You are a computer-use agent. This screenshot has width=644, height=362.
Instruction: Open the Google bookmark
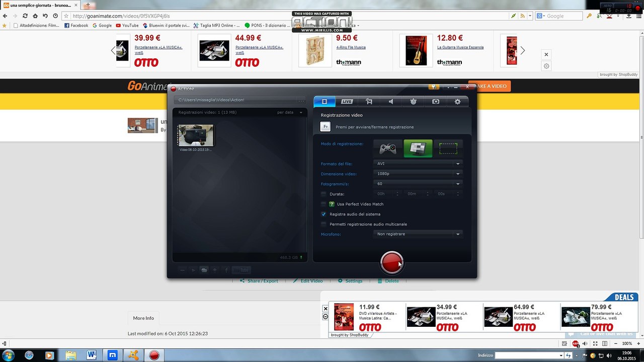(x=102, y=25)
